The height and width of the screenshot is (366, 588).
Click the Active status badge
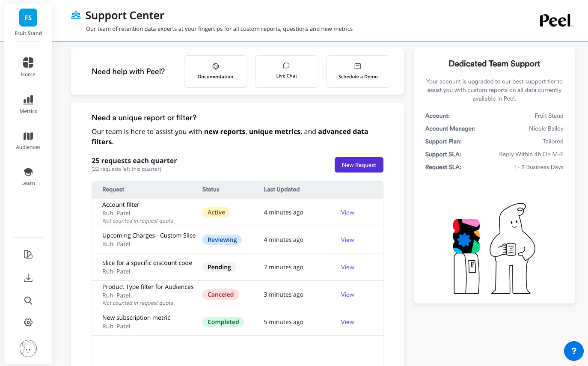[216, 212]
